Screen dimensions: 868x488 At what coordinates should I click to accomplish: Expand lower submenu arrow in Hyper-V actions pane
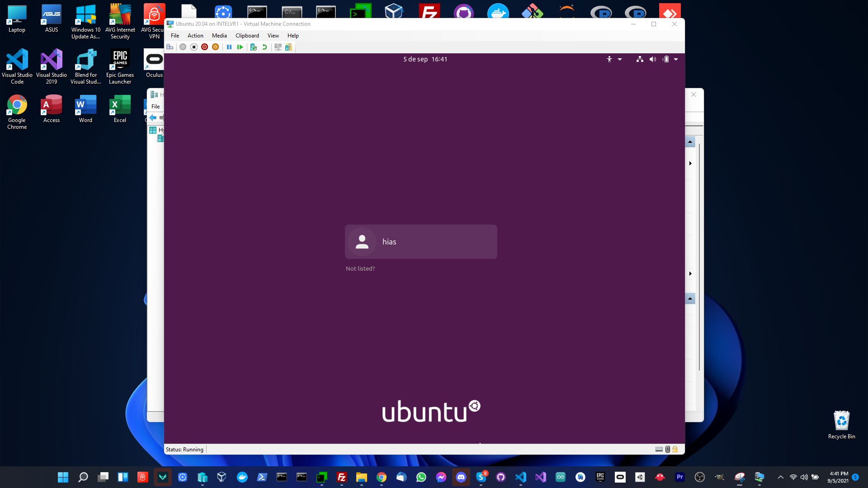690,273
